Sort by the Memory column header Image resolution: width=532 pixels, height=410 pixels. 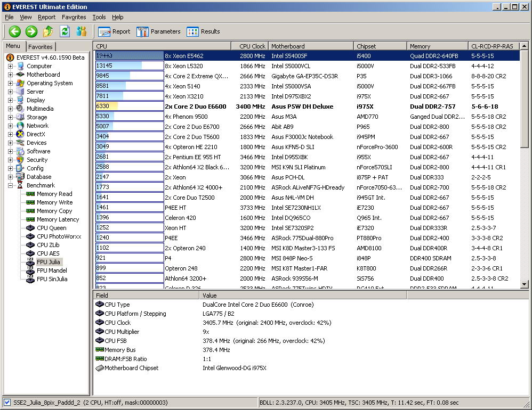437,46
